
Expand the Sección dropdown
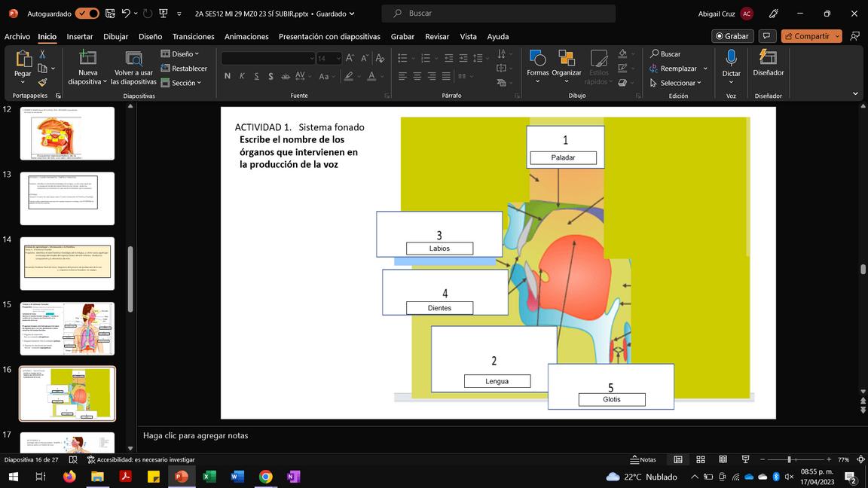point(182,83)
